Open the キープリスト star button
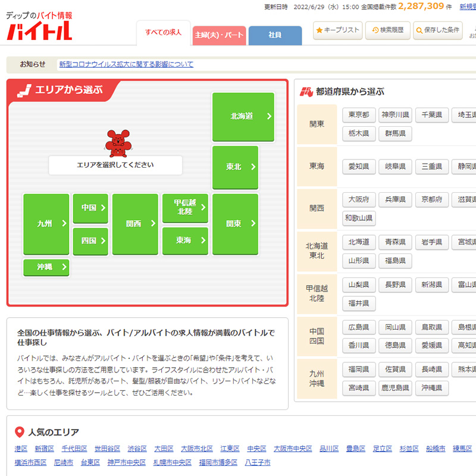Image resolution: width=476 pixels, height=476 pixels. point(337,30)
